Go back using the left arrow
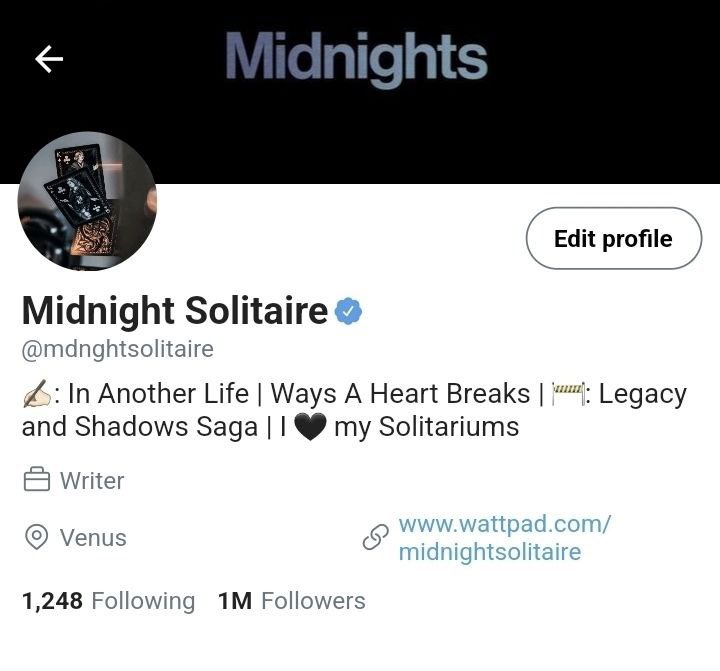Screen dimensions: 720x671 [49, 59]
